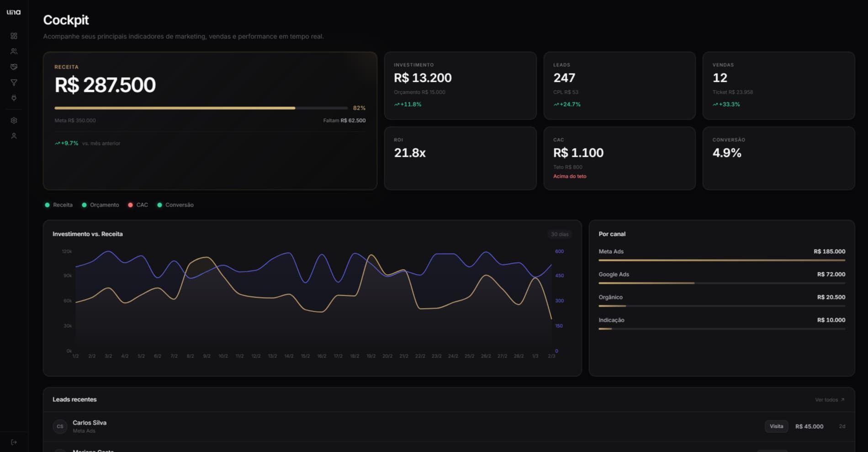The width and height of the screenshot is (868, 452).
Task: Select the funnel icon in the sidebar
Action: (14, 82)
